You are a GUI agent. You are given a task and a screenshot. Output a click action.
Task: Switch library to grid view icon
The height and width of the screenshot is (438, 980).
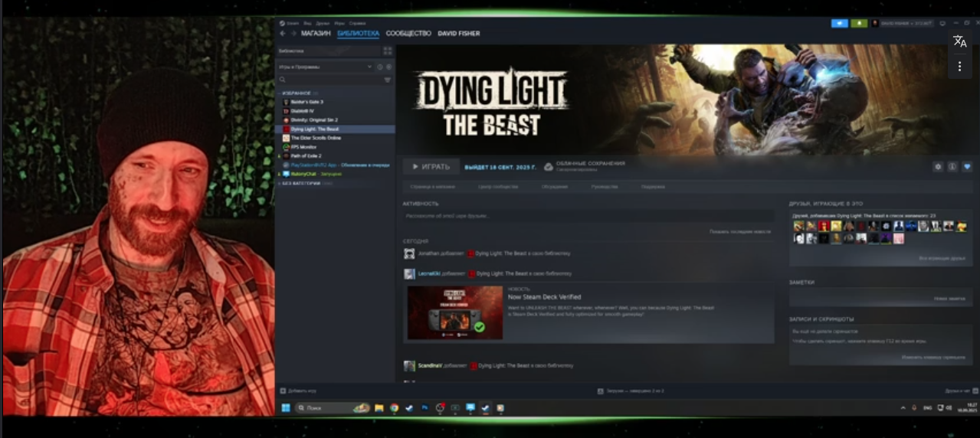[x=388, y=51]
